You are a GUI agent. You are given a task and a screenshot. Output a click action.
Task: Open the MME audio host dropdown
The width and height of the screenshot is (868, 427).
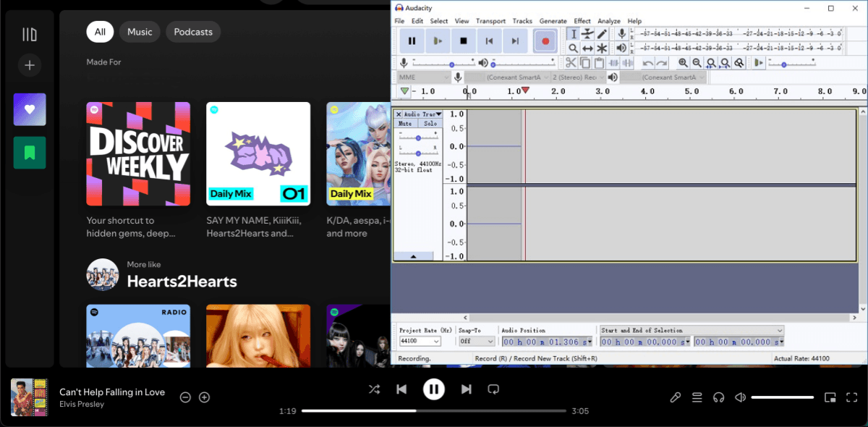[424, 77]
